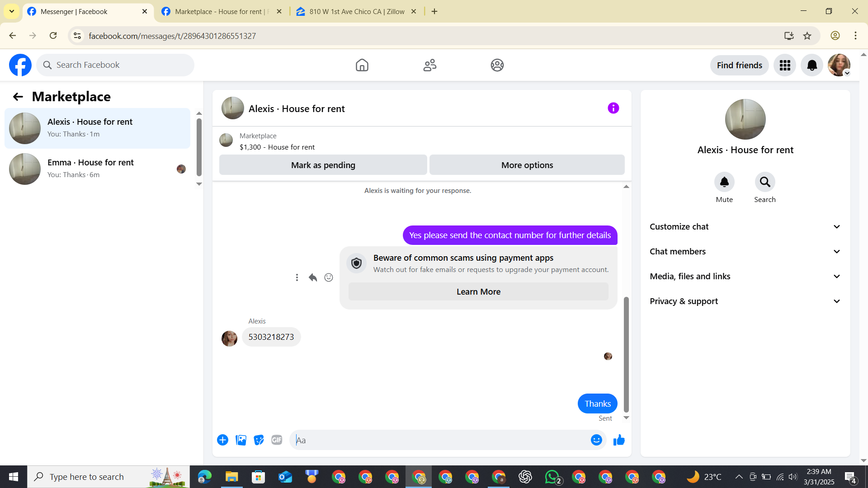Screen dimensions: 868x488
Task: Switch to Zillow 810 W 1st Ave tab
Action: coord(357,12)
